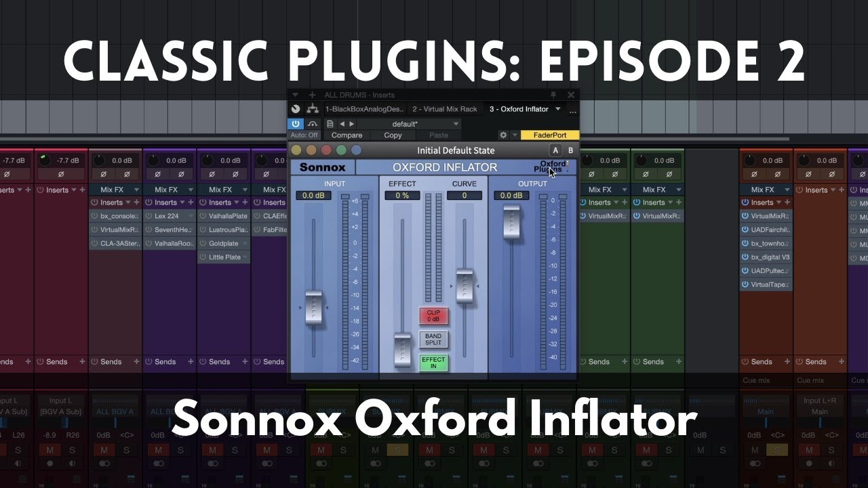Select the UADPultec.. insert in mixer
The image size is (868, 488).
(766, 271)
